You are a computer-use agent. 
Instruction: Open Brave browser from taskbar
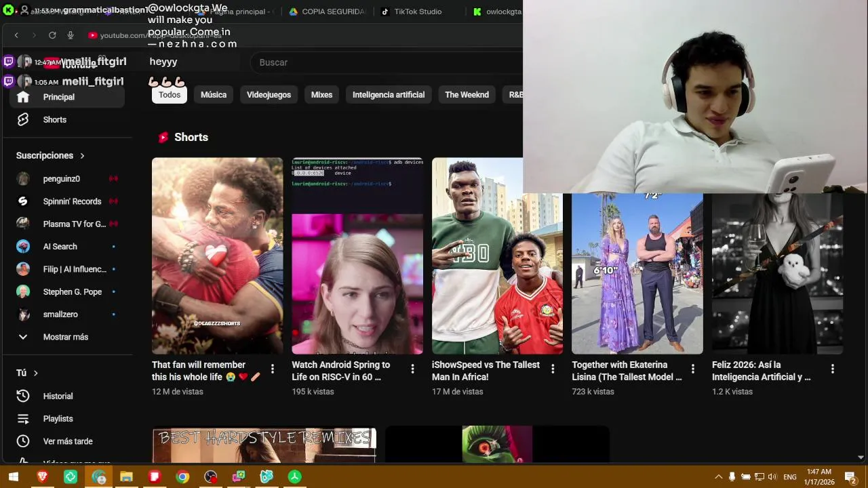click(x=43, y=477)
